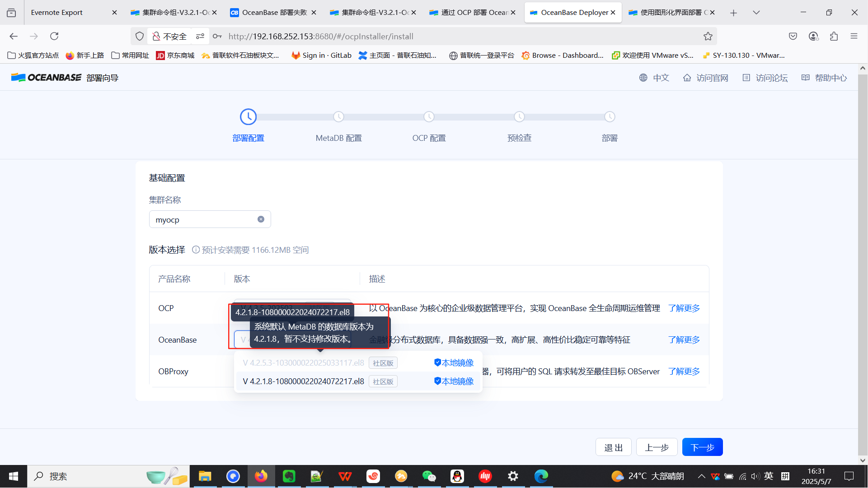This screenshot has height=488, width=868.
Task: Open Microsoft Edge from the taskbar
Action: 541,476
